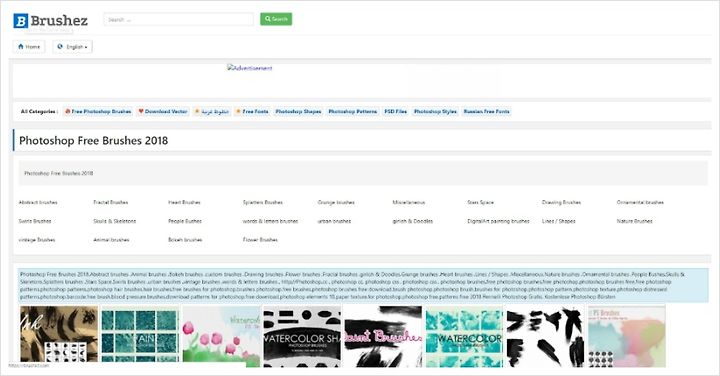Screen dimensions: 720x376
Task: Open Photoshop Shapes category
Action: tap(298, 112)
